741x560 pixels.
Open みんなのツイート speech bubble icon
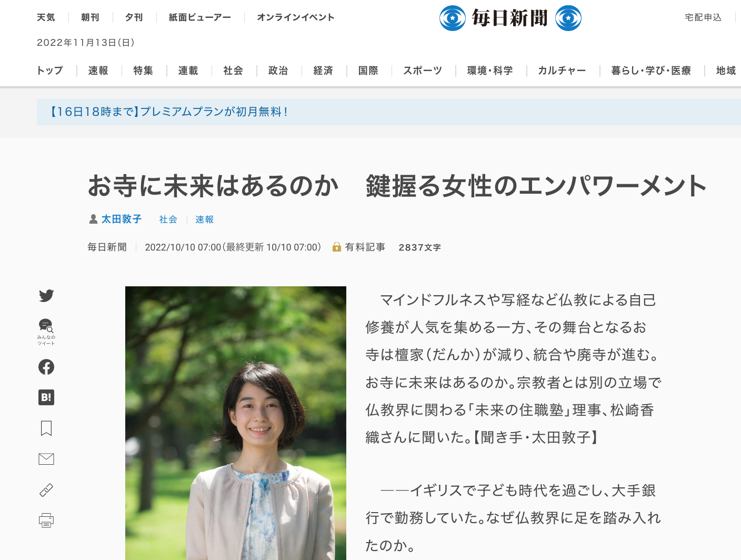[46, 332]
